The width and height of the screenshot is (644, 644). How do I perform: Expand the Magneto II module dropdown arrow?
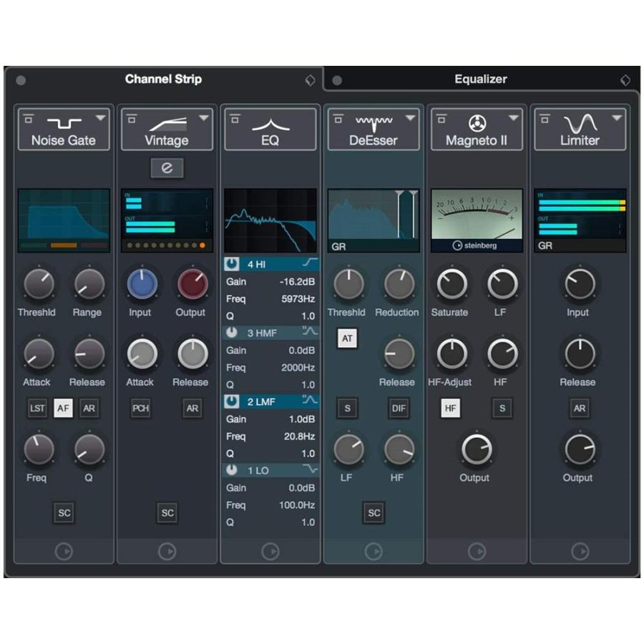pos(513,118)
